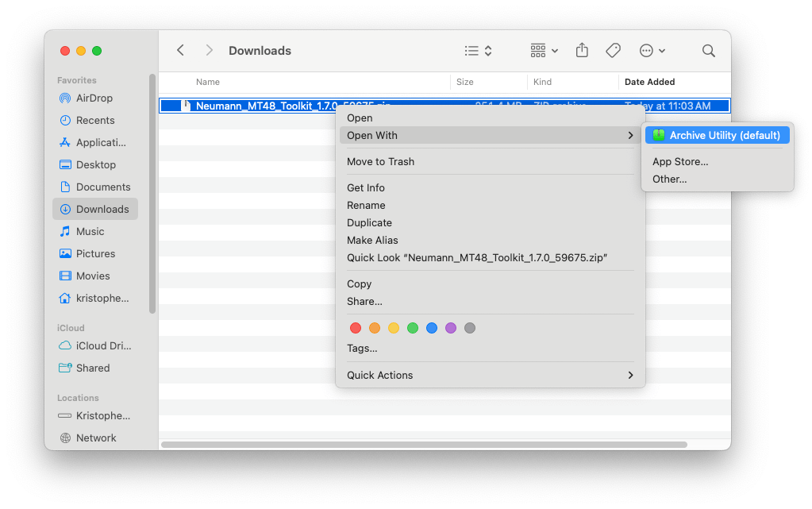Choose Rename from the context menu
The height and width of the screenshot is (509, 812).
(364, 206)
